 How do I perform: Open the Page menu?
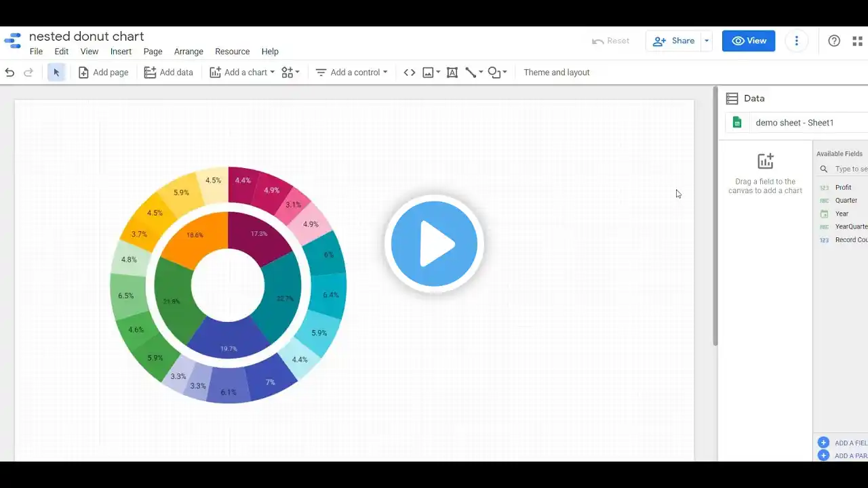click(x=153, y=52)
